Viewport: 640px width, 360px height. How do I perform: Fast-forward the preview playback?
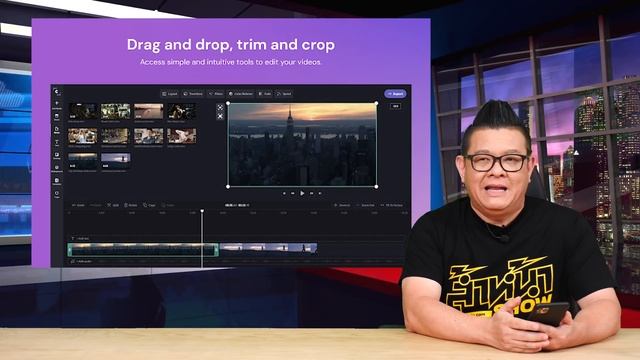(x=311, y=193)
